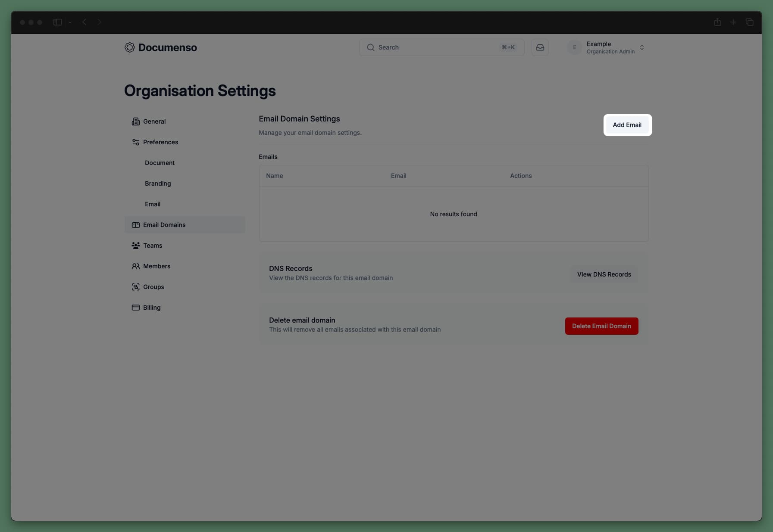
Task: Click the share icon in the title bar
Action: click(717, 22)
